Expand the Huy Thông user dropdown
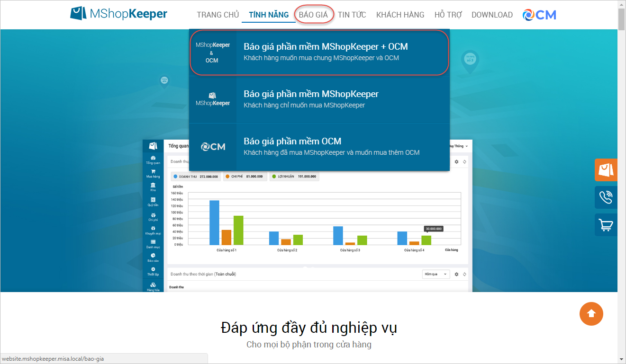 [459, 146]
